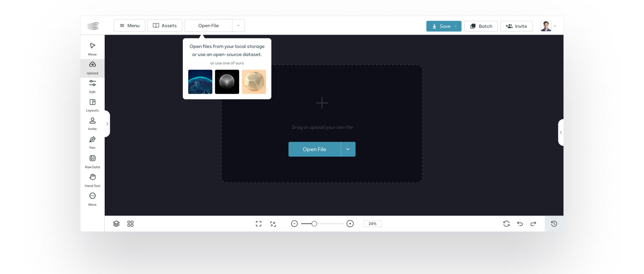Click the Invite button in top bar

click(x=516, y=26)
